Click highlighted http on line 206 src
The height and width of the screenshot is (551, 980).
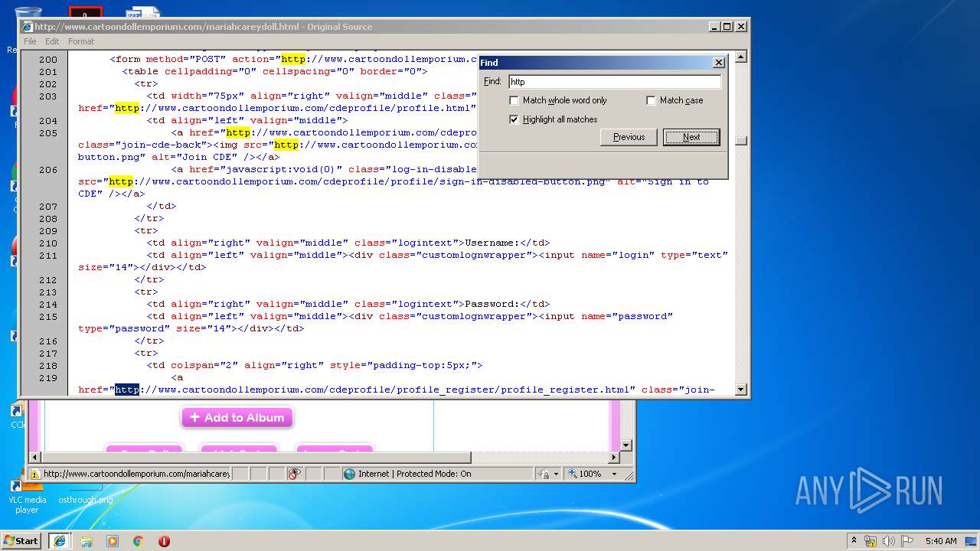coord(121,182)
